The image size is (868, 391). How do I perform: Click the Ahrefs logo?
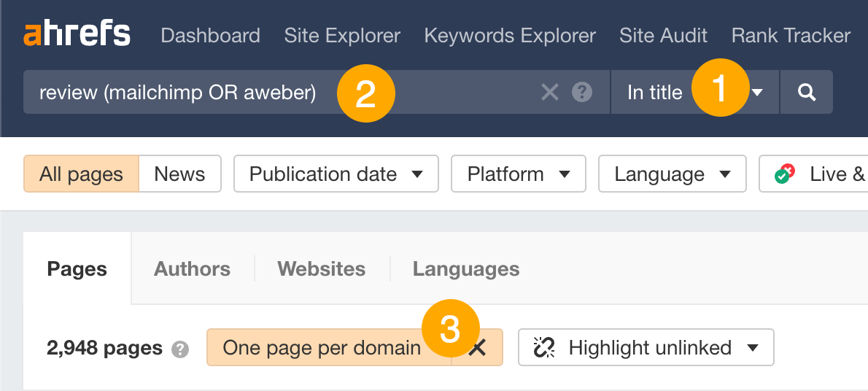(77, 34)
